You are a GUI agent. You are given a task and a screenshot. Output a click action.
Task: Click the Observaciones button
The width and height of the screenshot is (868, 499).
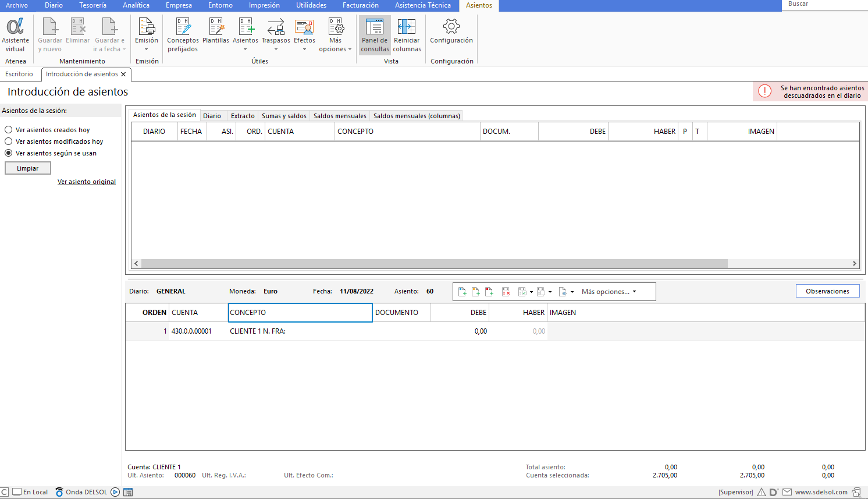click(x=827, y=291)
